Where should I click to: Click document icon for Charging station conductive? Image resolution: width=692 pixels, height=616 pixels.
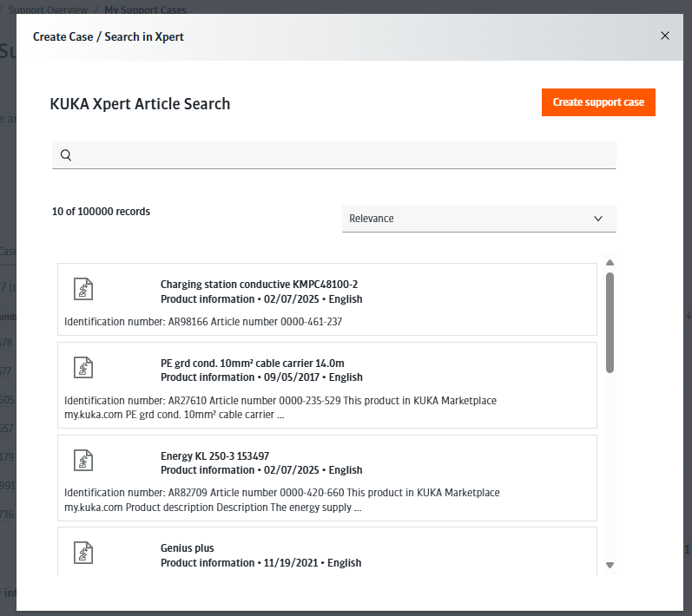tap(83, 289)
